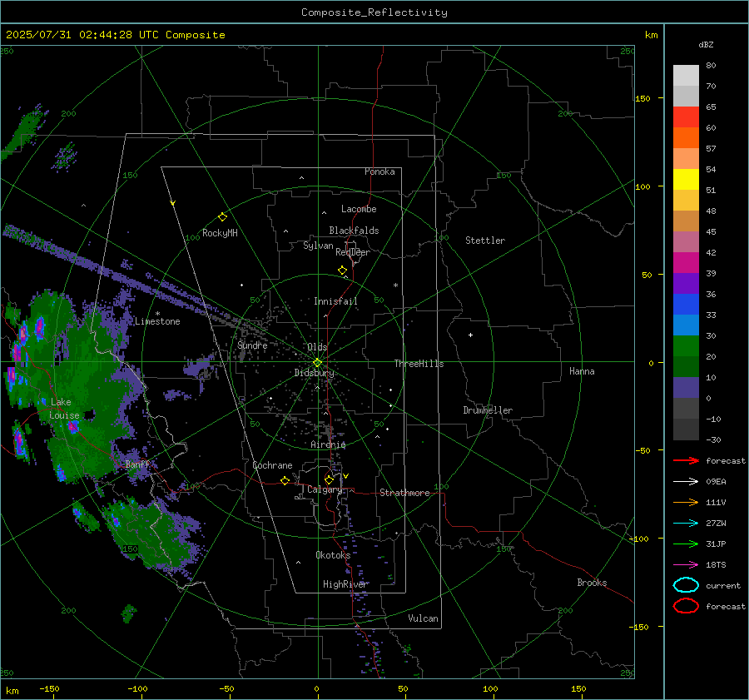Click the 60 dBZ red color swatch

pos(686,117)
